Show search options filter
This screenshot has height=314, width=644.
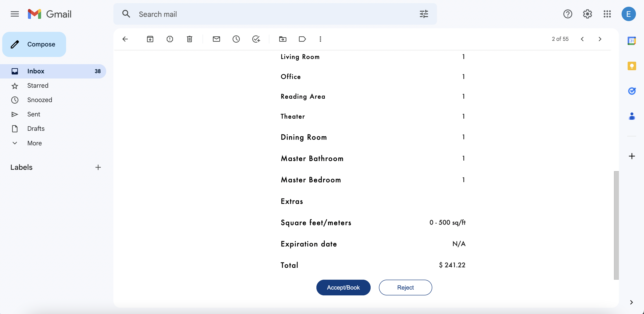click(x=424, y=14)
